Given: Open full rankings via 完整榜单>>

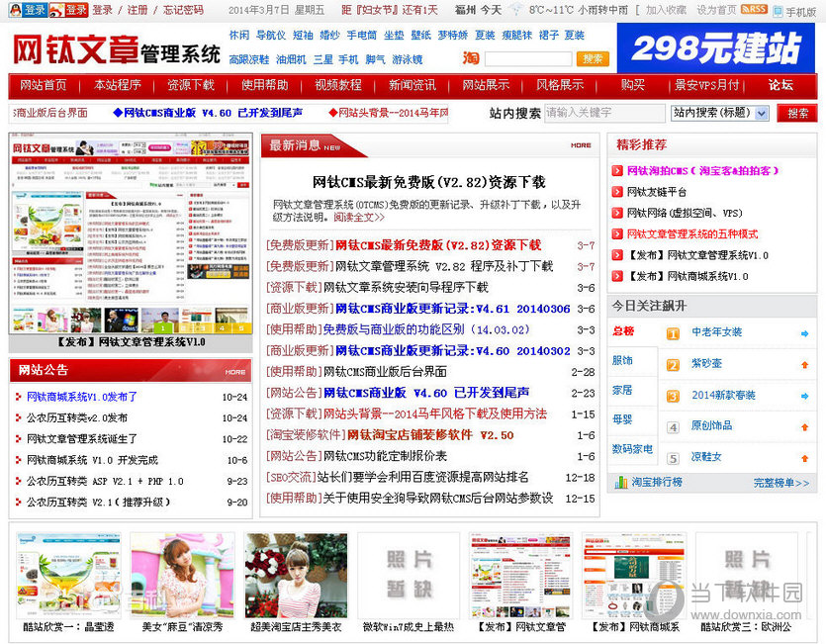Looking at the screenshot, I should [x=780, y=483].
